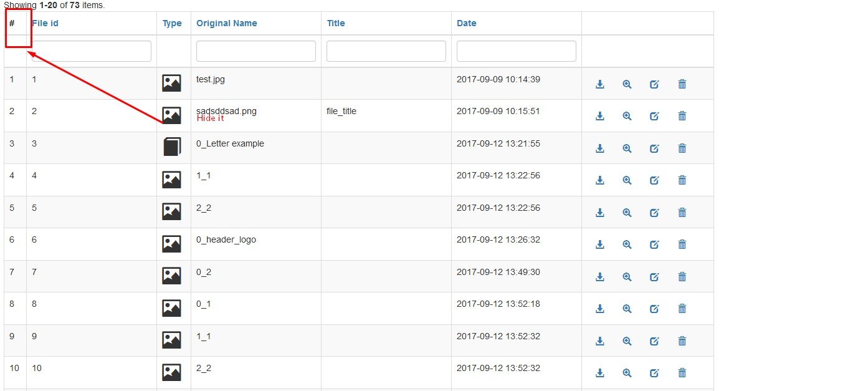Delete the test.jpg file in row 1

click(x=682, y=84)
